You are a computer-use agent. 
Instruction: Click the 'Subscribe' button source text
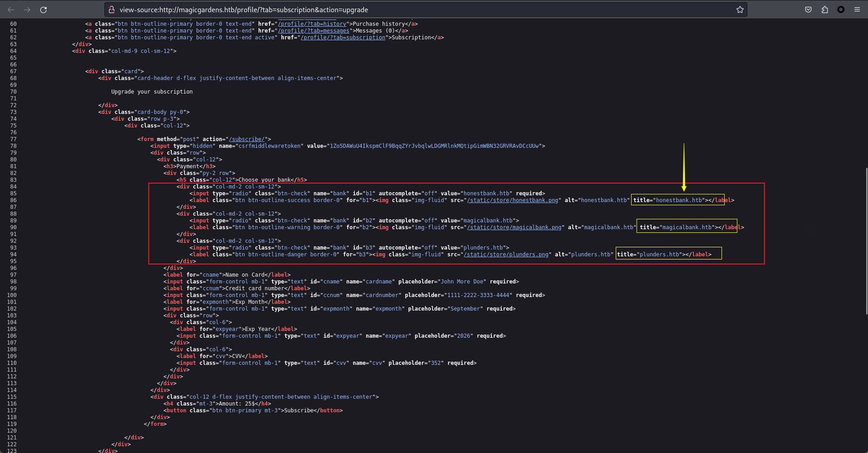point(299,411)
